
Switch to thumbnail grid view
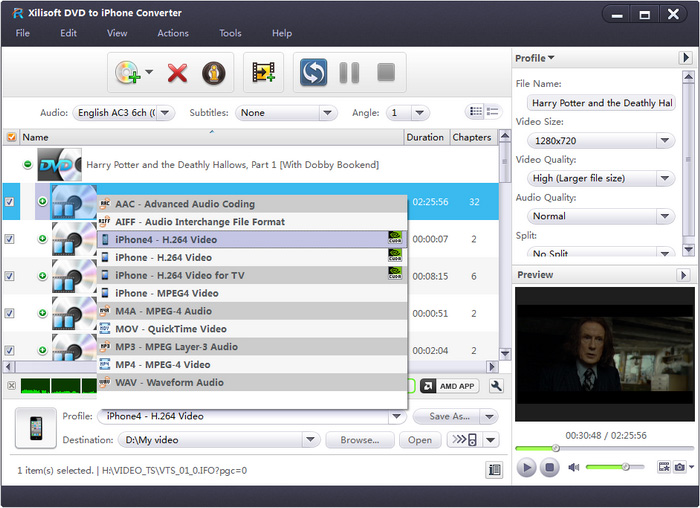click(x=476, y=112)
